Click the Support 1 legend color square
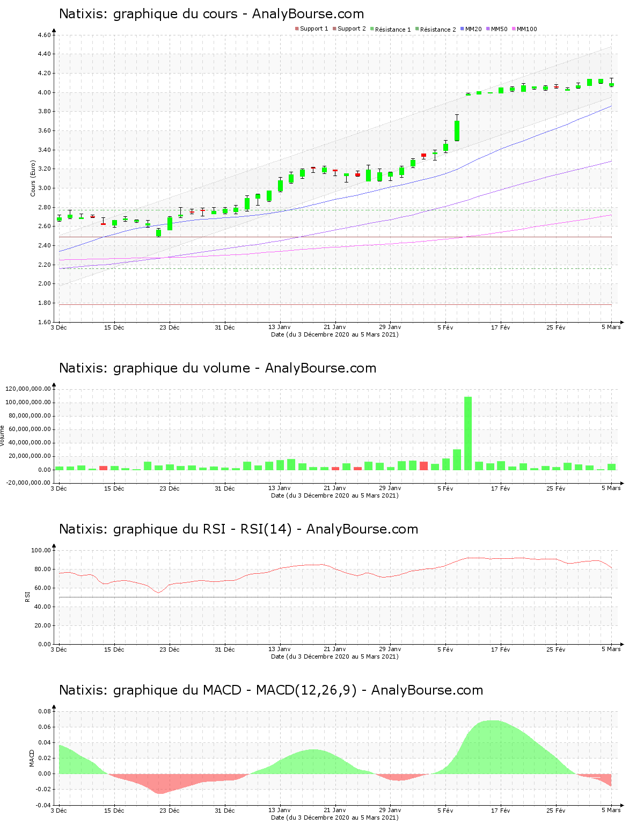Viewport: 644px width, 832px height. pos(297,29)
